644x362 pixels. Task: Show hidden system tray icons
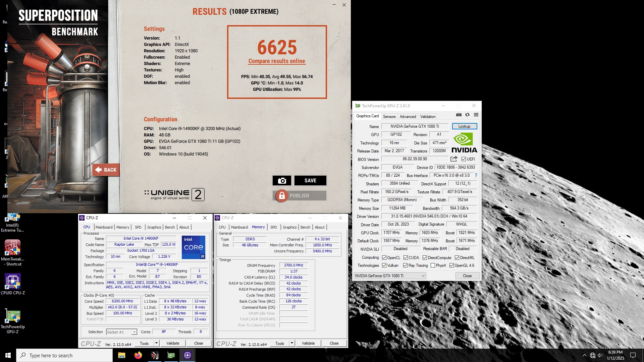(x=585, y=355)
